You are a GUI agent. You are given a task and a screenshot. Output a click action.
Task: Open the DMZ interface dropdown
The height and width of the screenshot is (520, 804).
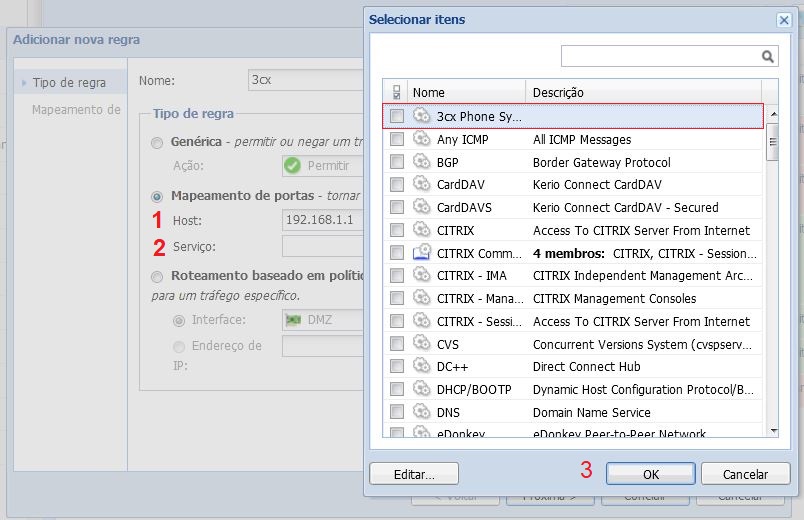point(323,320)
